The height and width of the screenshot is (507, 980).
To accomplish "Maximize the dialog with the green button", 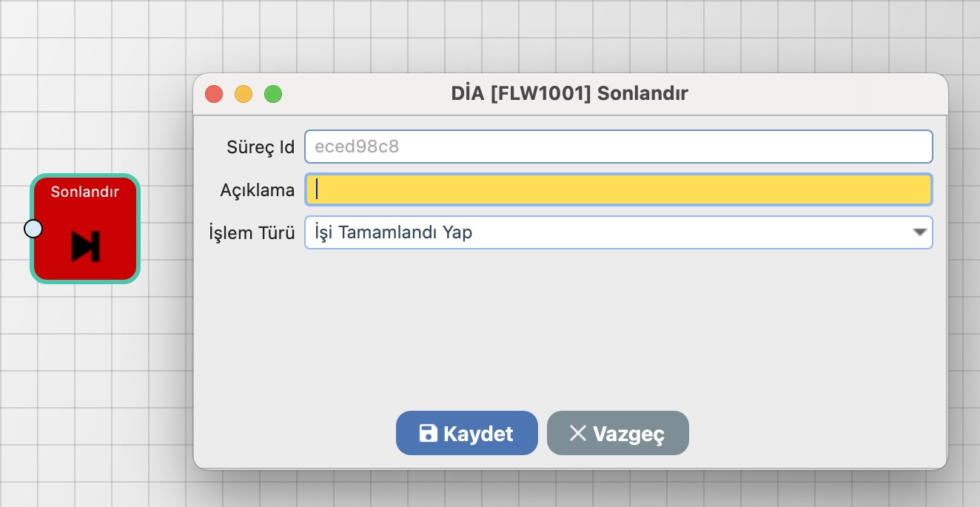I will point(273,94).
